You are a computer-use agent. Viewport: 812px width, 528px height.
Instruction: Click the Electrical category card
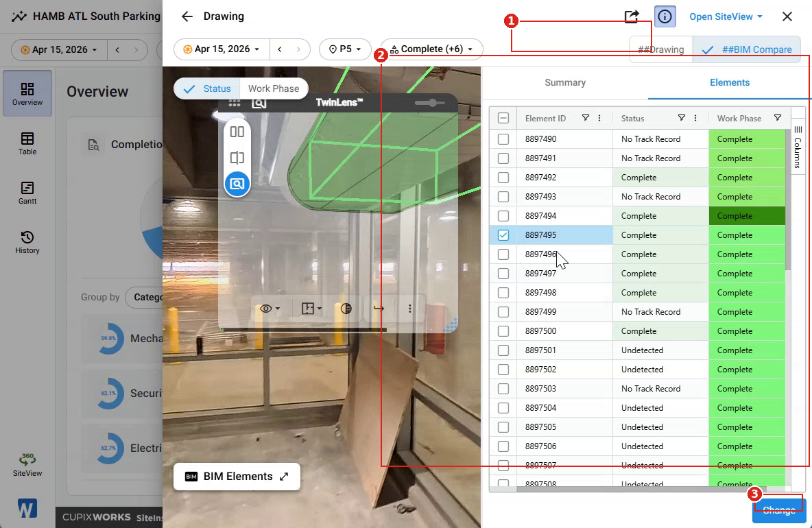121,448
